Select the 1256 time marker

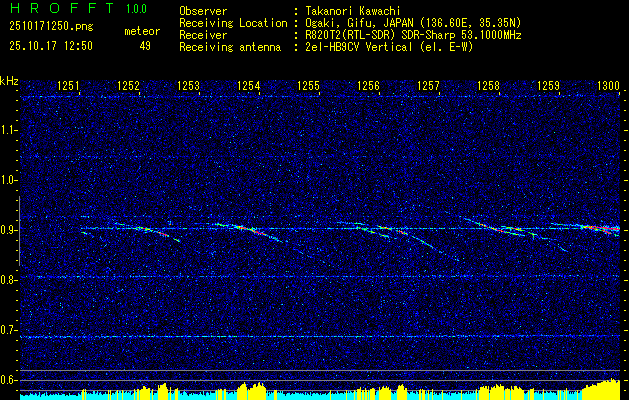click(369, 87)
